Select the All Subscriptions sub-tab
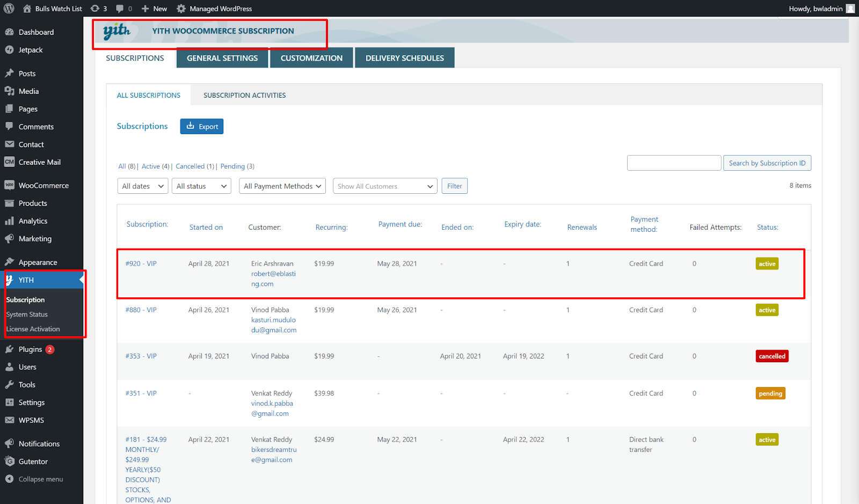The width and height of the screenshot is (859, 504). [x=149, y=95]
